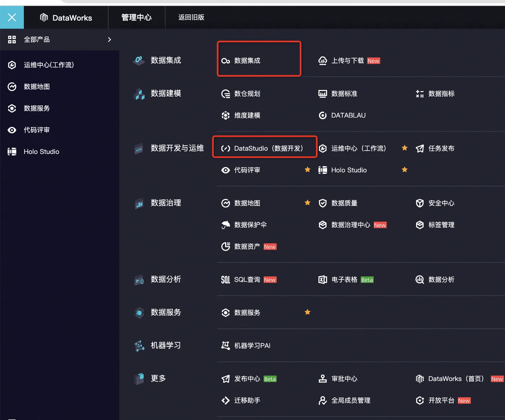Open 数仓规划 icon

click(225, 94)
